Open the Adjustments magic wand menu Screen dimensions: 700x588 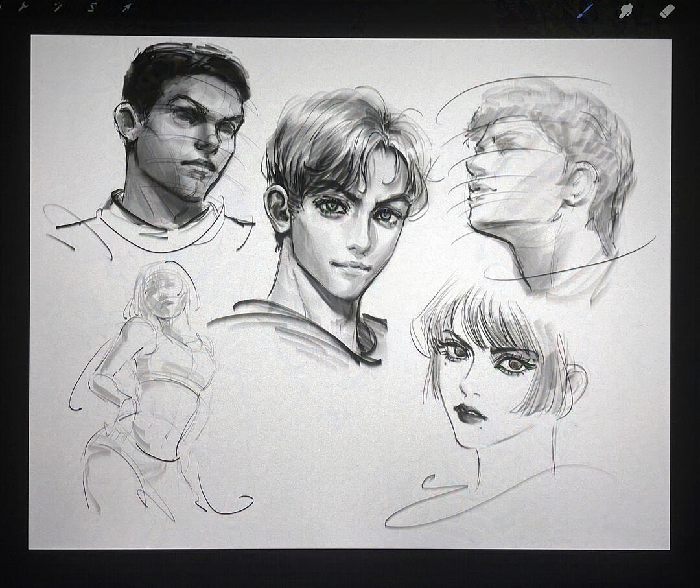58,7
